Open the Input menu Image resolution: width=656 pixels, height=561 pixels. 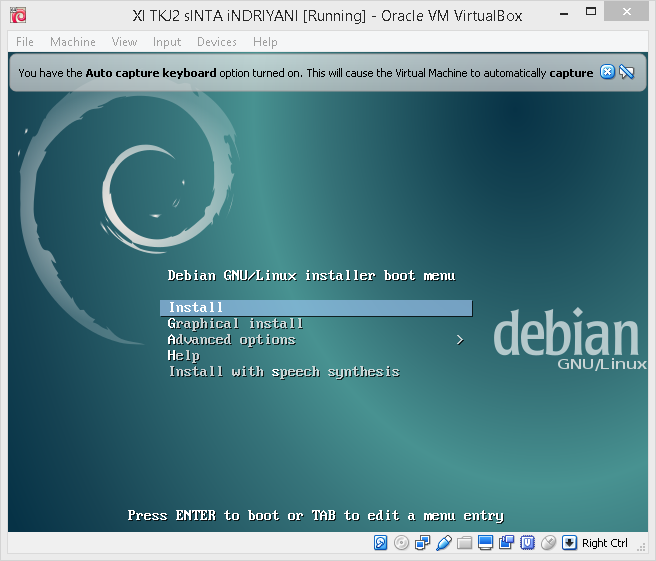click(167, 42)
